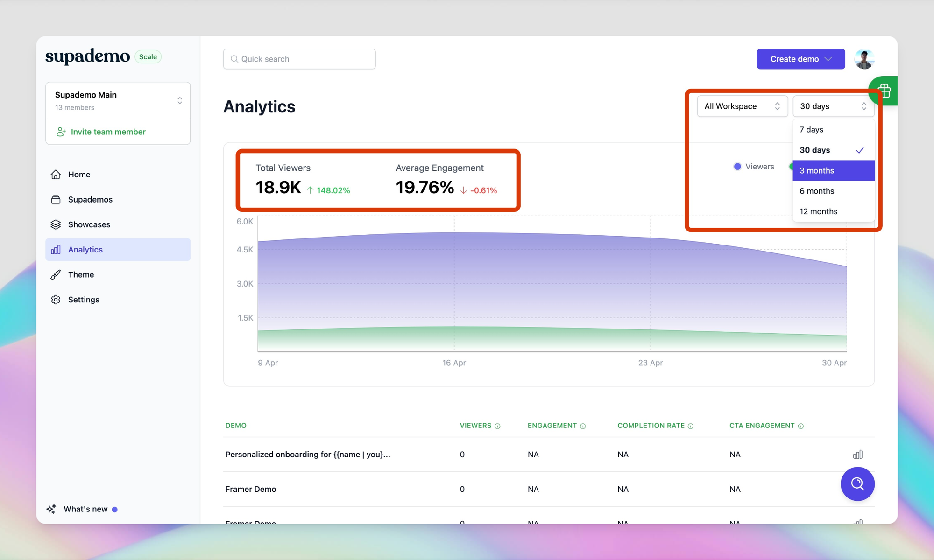The width and height of the screenshot is (934, 560).
Task: Click the CTA Engagement info icon
Action: click(x=801, y=426)
